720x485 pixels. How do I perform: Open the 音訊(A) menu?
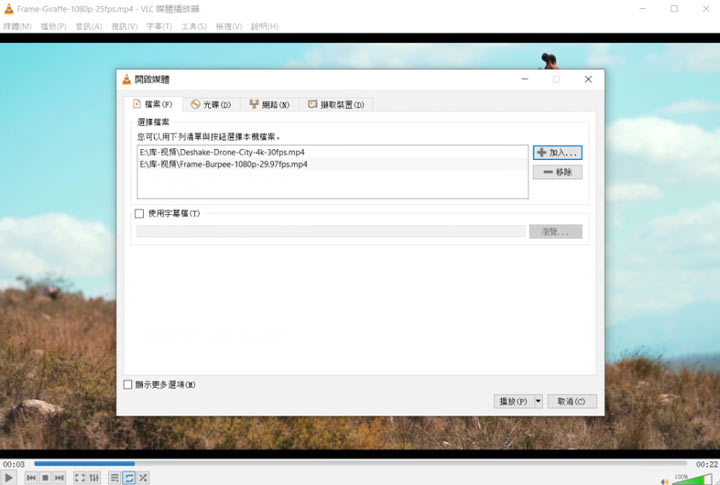89,27
